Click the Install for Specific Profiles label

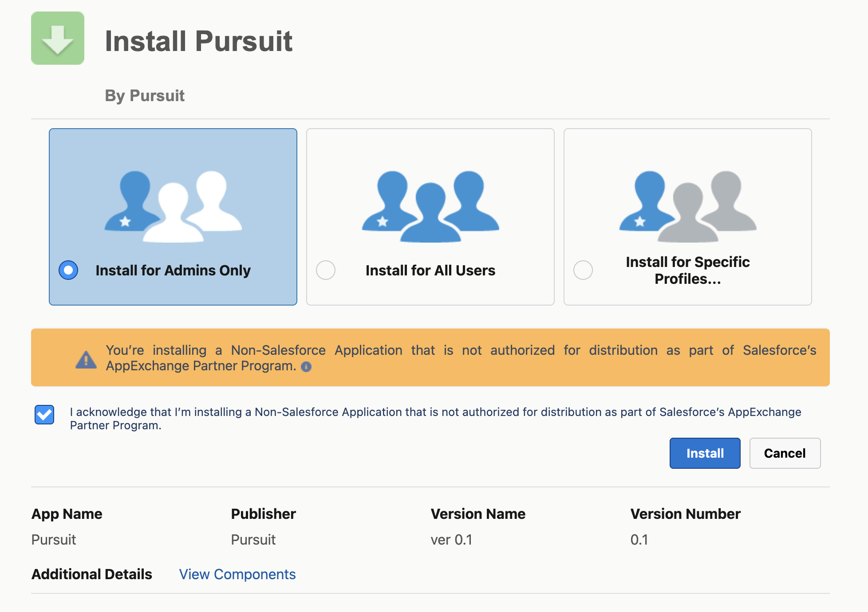point(688,271)
